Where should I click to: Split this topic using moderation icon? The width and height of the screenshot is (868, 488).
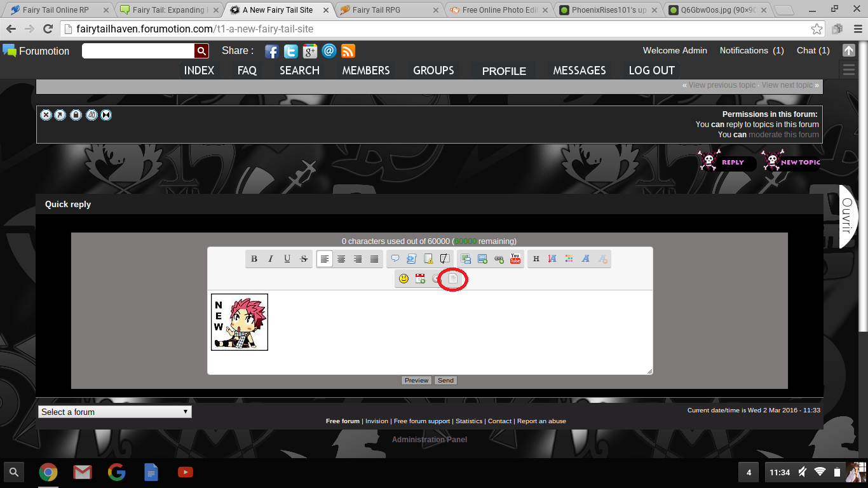[x=92, y=115]
